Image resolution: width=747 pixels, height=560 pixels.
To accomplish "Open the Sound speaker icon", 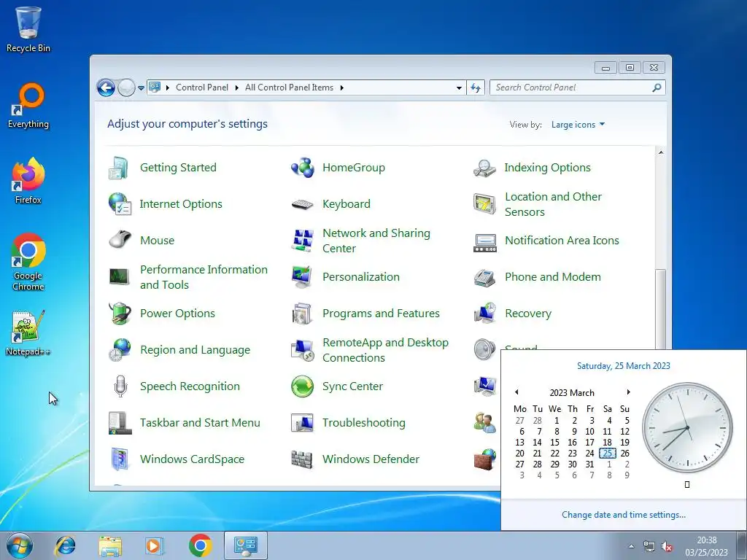I will click(x=484, y=349).
